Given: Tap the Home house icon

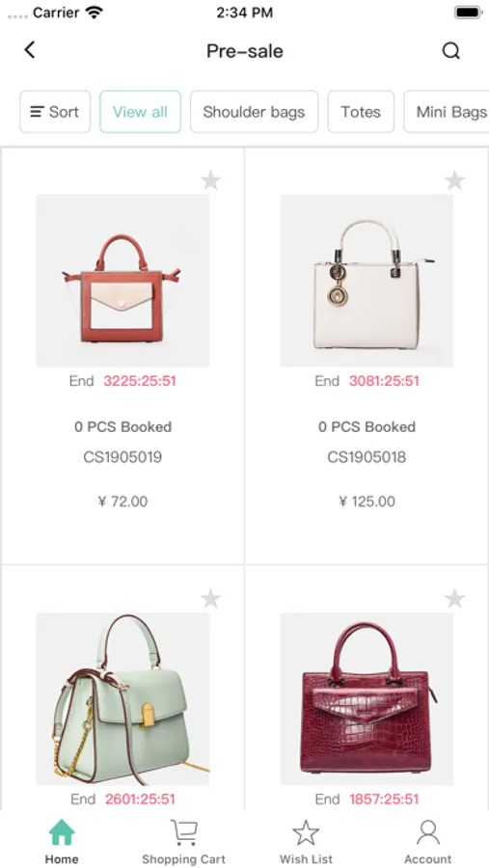Looking at the screenshot, I should [x=62, y=832].
